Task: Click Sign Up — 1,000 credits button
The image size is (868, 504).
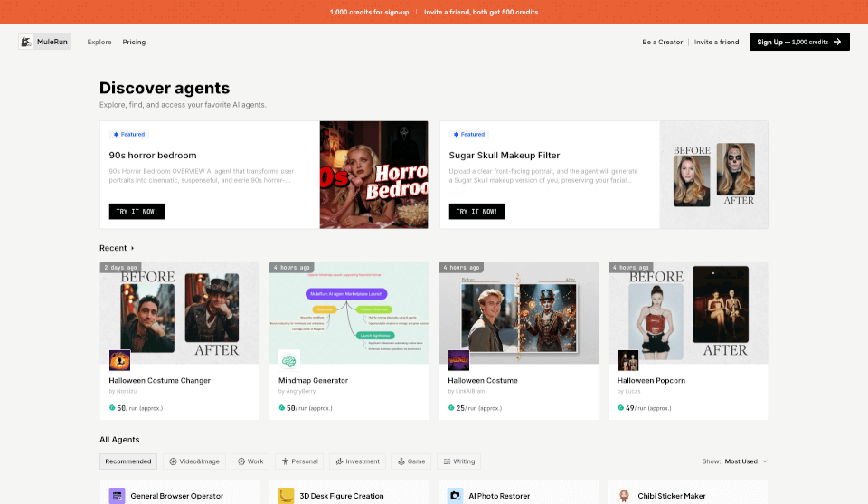Action: pyautogui.click(x=799, y=42)
